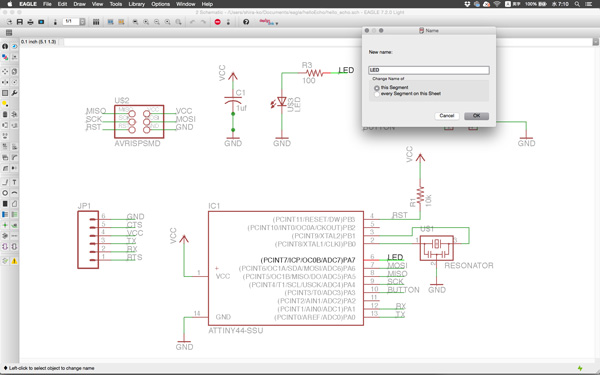Open the Apple menu

tap(10, 4)
